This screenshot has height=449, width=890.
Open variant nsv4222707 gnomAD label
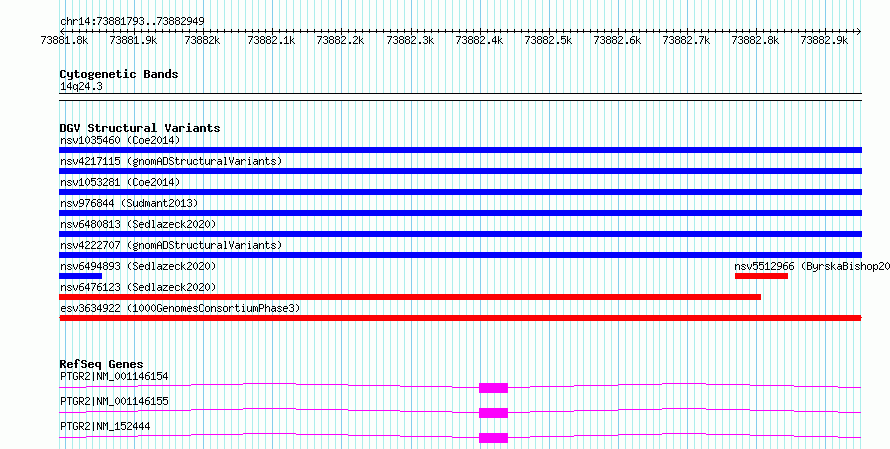tap(171, 245)
